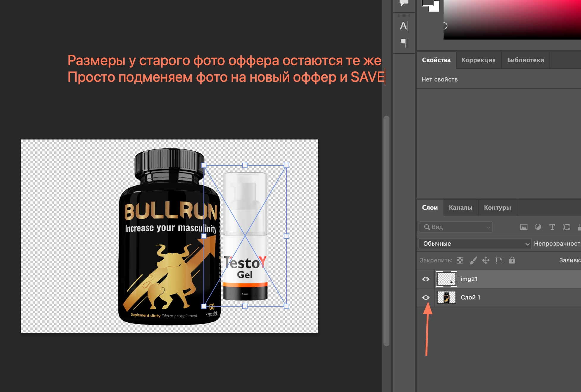The height and width of the screenshot is (392, 581).
Task: Click the canvas vertical scrollbar
Action: click(x=386, y=231)
